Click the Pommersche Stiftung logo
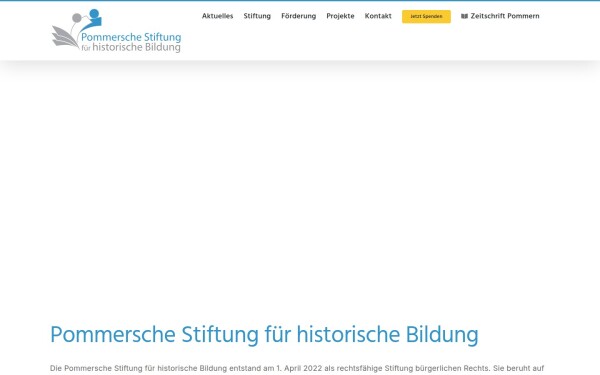 116,31
